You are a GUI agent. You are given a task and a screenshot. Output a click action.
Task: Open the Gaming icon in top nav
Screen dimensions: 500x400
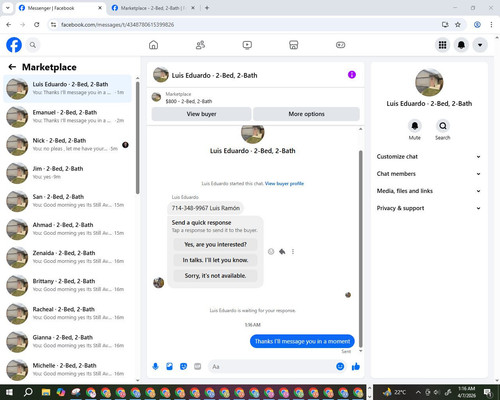coord(340,45)
